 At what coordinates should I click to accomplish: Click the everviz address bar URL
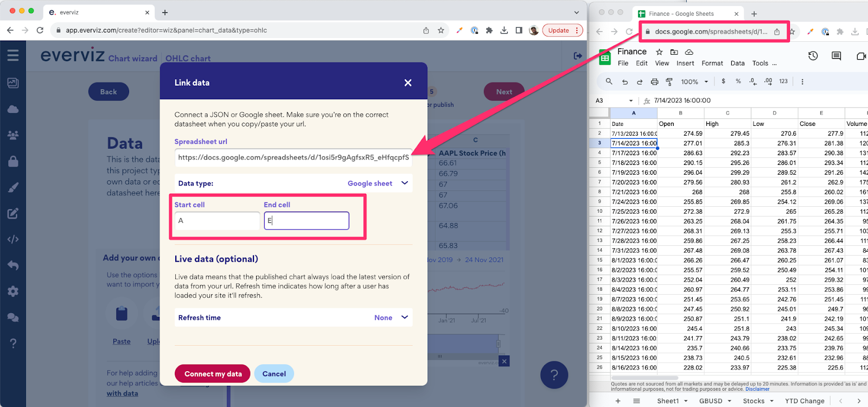[x=167, y=30]
